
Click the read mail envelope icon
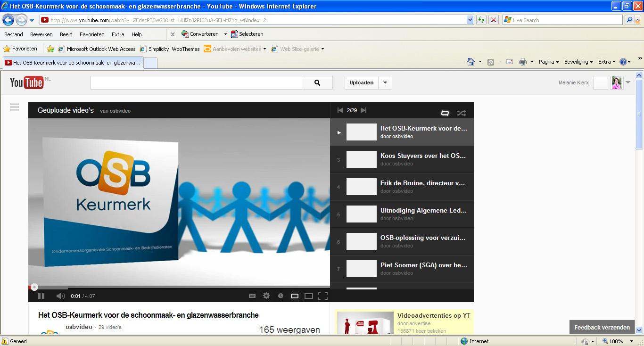pyautogui.click(x=510, y=62)
